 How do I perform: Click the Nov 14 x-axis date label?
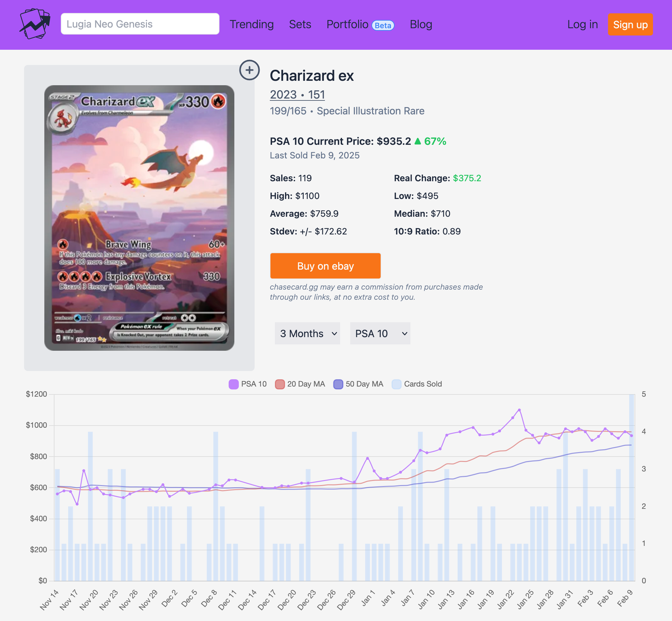pos(49,600)
